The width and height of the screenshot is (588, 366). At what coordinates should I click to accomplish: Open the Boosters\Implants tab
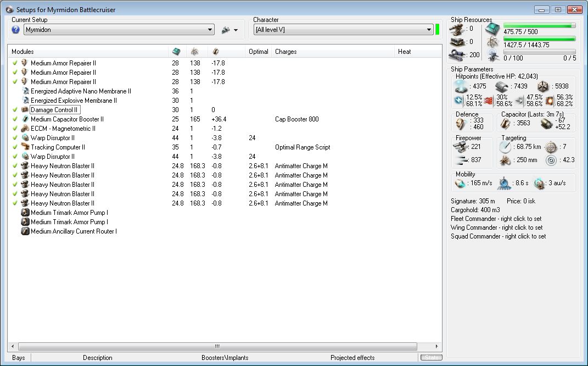click(x=225, y=358)
